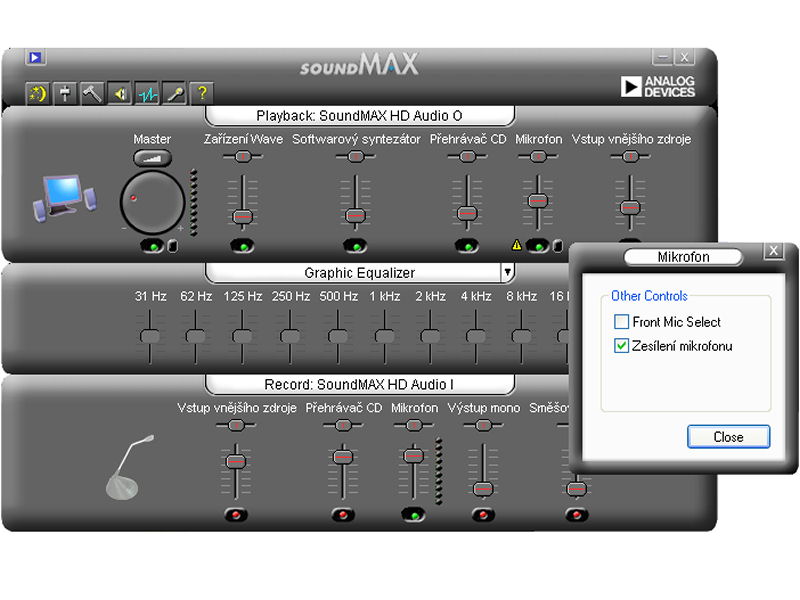The height and width of the screenshot is (600, 800).
Task: Click the Playback: SoundMAX HD Audio O selector
Action: pos(360,116)
